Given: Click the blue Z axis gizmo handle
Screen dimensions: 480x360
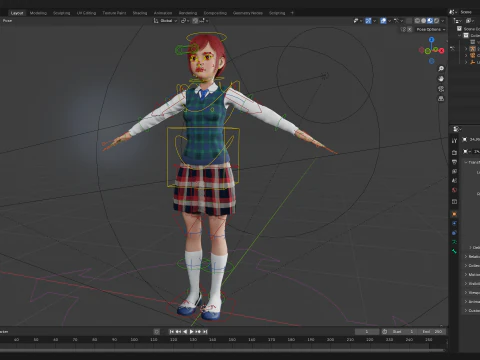Looking at the screenshot, I should 432,40.
